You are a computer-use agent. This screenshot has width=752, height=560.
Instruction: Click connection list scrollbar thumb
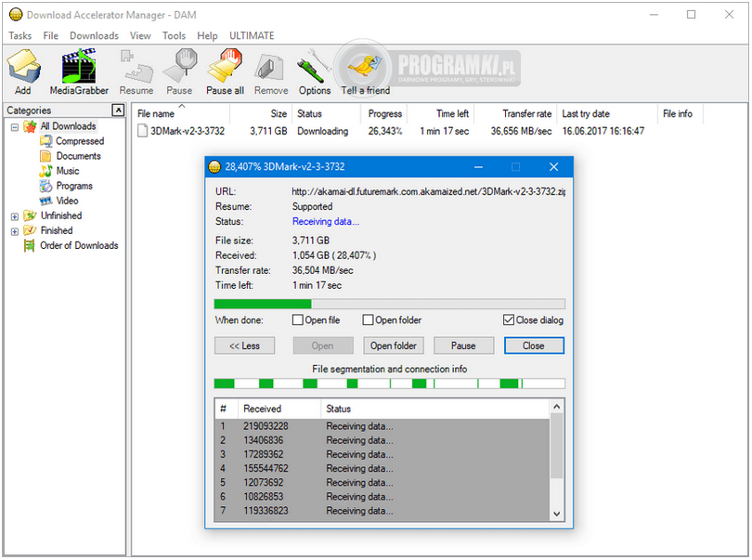556,447
